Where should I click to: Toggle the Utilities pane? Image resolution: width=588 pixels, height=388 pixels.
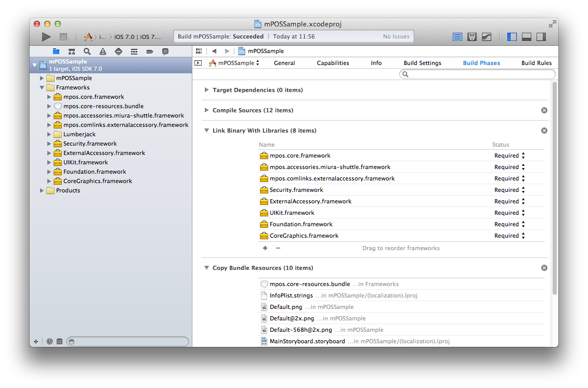[x=541, y=37]
